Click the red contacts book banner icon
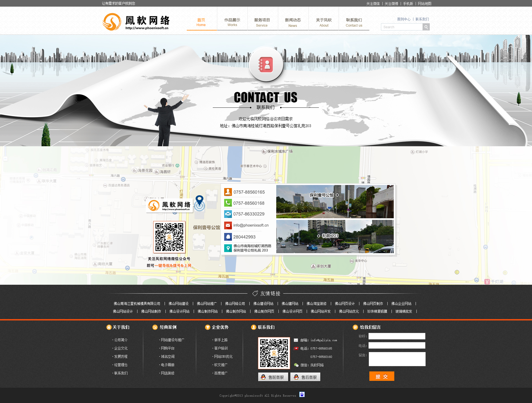This screenshot has height=403, width=532. (266, 65)
